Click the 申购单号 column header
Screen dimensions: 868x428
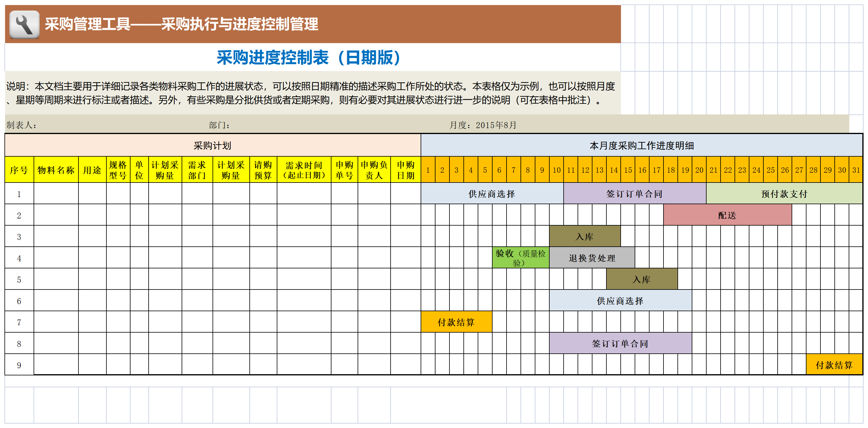click(x=344, y=170)
